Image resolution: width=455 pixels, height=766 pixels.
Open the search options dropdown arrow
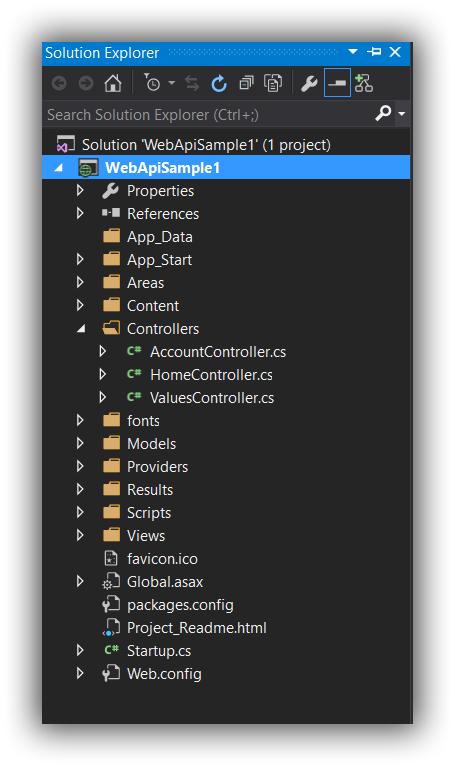tap(402, 114)
